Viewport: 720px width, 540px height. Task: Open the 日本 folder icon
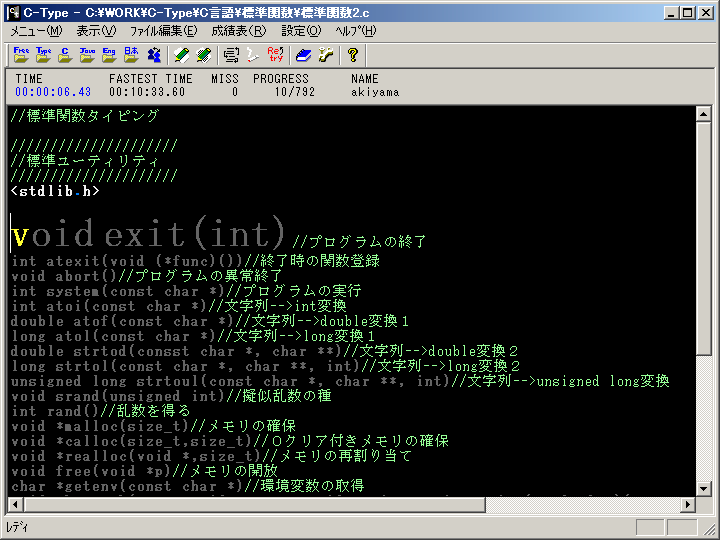(x=131, y=55)
